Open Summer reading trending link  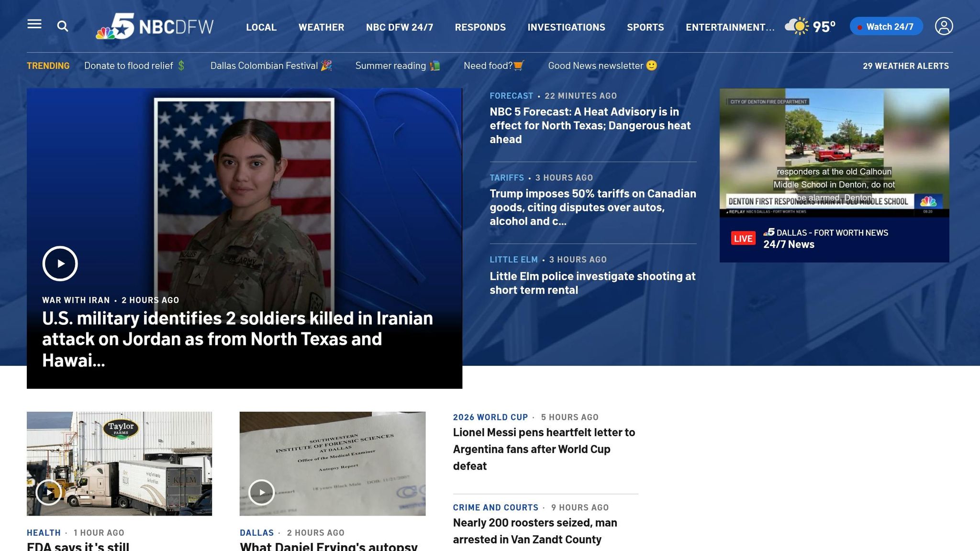[x=397, y=66]
